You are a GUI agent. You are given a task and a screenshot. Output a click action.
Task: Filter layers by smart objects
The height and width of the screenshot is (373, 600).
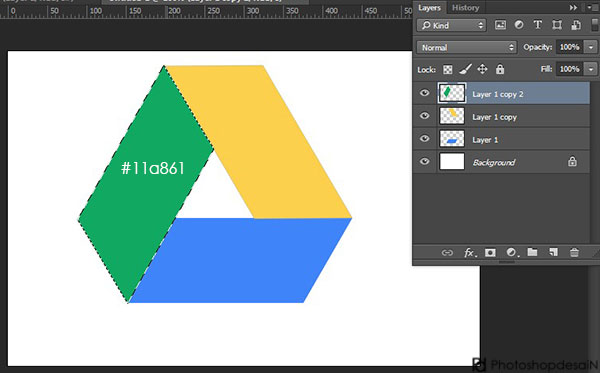[576, 25]
